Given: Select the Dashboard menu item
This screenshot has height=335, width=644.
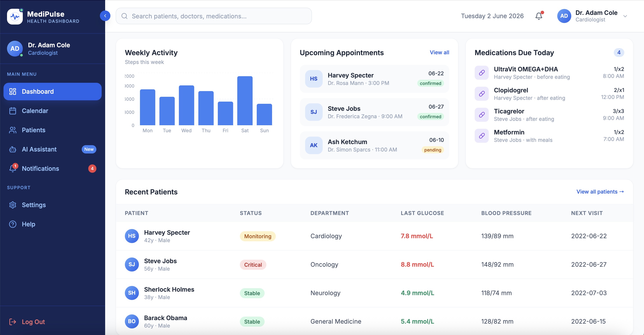Looking at the screenshot, I should (x=53, y=92).
